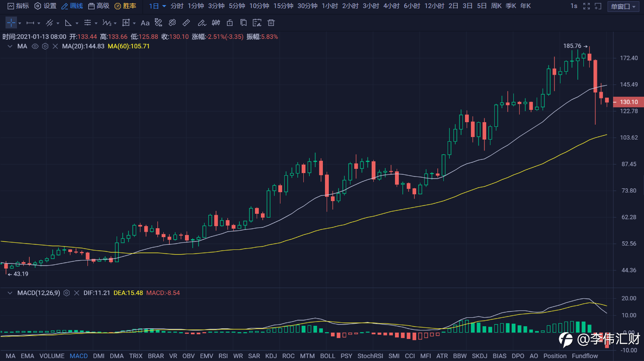Expand line segment tool options arrow

[39, 23]
